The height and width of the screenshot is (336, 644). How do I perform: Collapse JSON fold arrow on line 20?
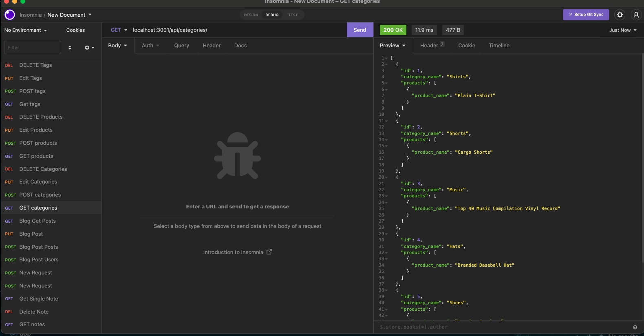tap(386, 177)
